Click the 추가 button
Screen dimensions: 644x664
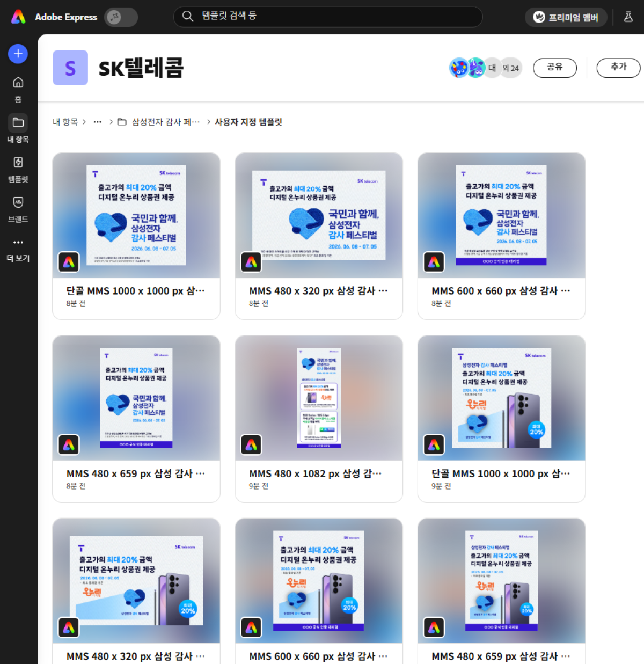tap(618, 68)
